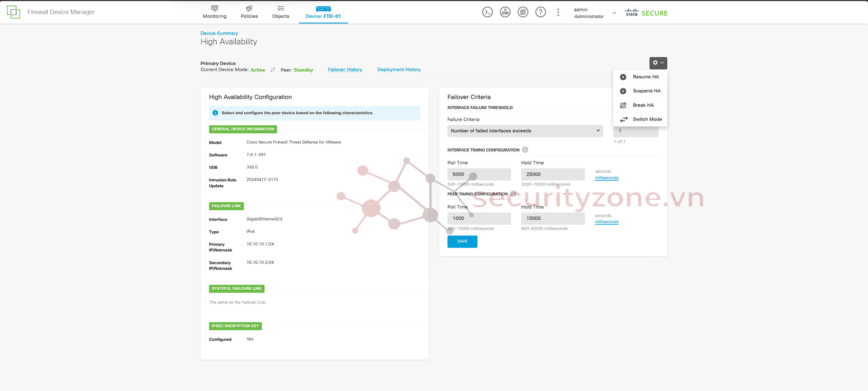
Task: Set interface timing units to seconds
Action: pos(603,171)
